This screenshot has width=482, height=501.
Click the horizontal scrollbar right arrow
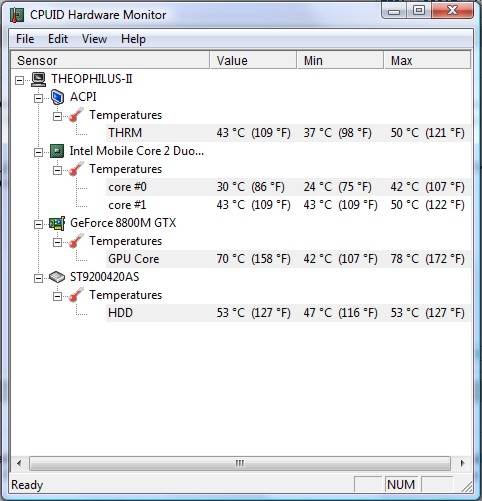point(462,463)
